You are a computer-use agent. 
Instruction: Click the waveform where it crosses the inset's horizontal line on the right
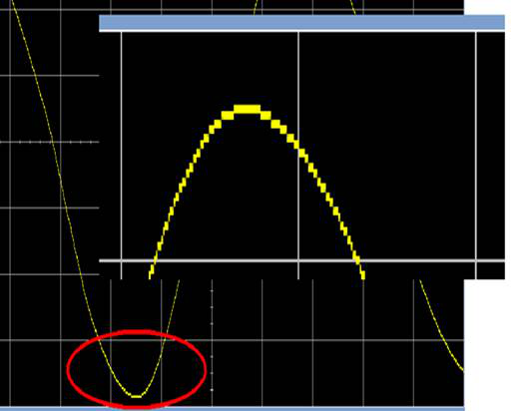pos(357,260)
